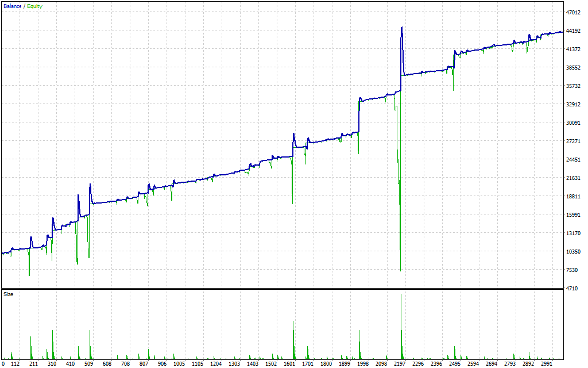This screenshot has width=588, height=368.
Task: Select the 2991 trade number on the x-axis
Action: [x=546, y=364]
